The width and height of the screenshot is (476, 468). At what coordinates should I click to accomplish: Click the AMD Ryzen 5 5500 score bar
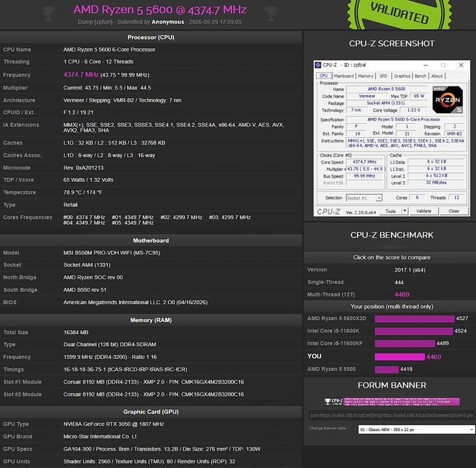pos(386,370)
